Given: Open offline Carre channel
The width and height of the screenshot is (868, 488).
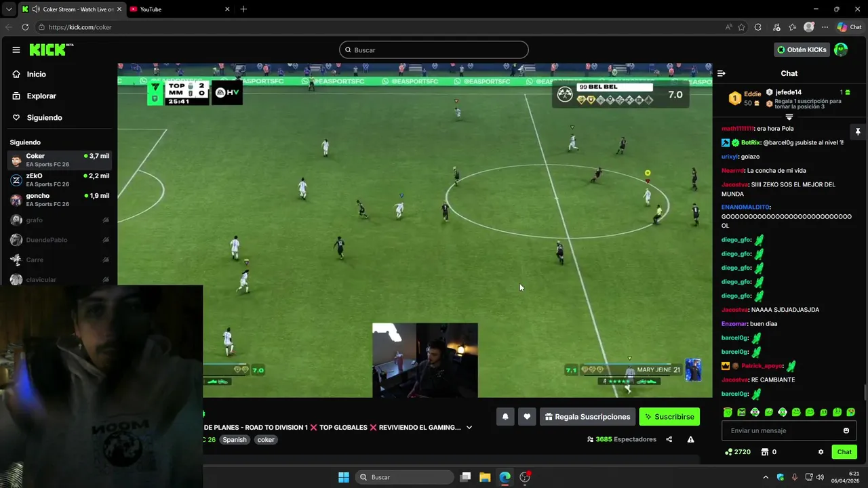Looking at the screenshot, I should [x=60, y=260].
